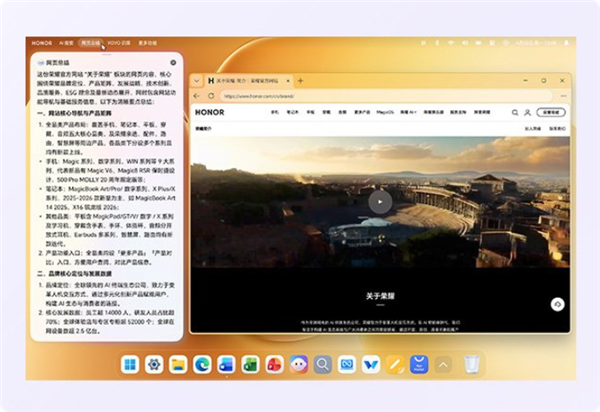This screenshot has height=412, width=600.
Task: Reload the page with refresh icon
Action: [x=211, y=96]
